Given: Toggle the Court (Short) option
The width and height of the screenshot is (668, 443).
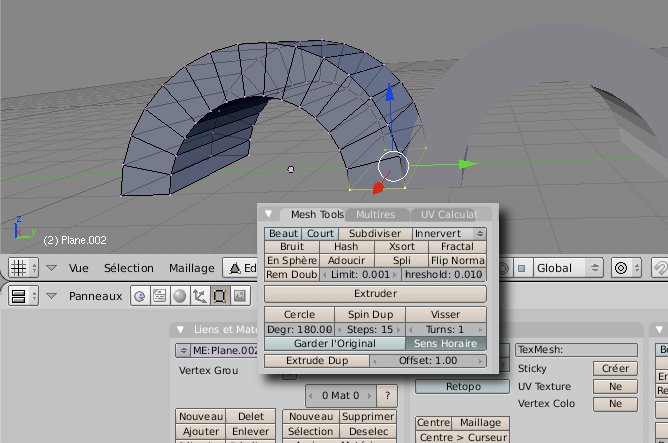Looking at the screenshot, I should (x=320, y=233).
